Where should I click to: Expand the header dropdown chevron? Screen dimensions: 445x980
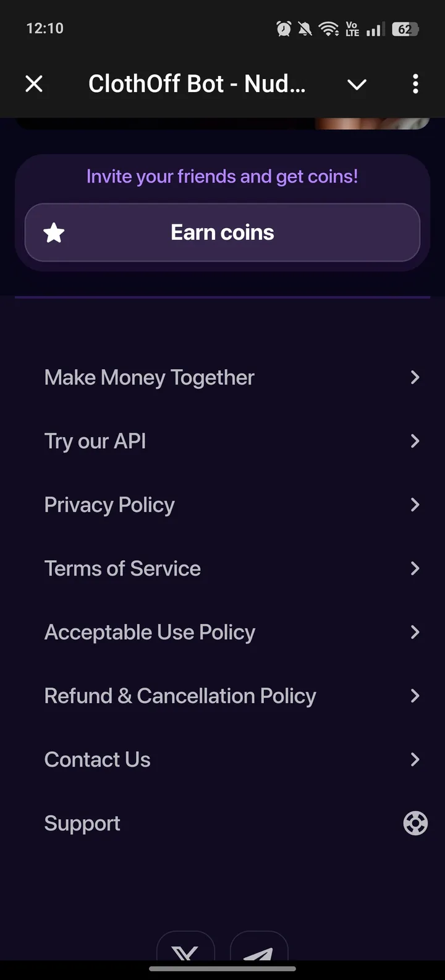point(357,84)
